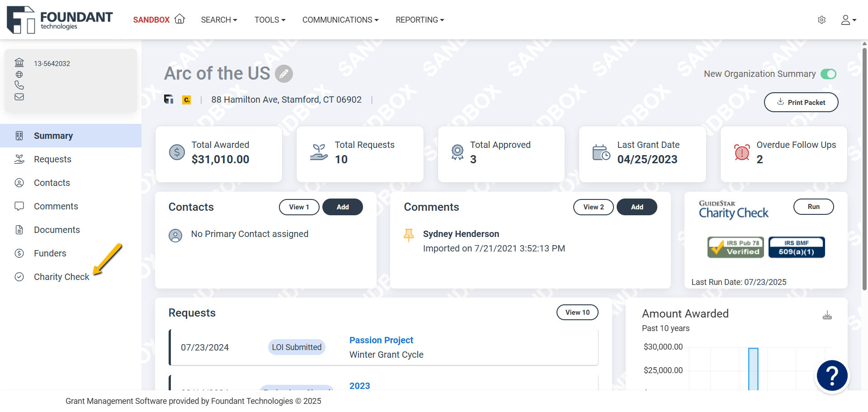Select Summary in the sidebar
Viewport: 868px width, 412px height.
(x=71, y=136)
